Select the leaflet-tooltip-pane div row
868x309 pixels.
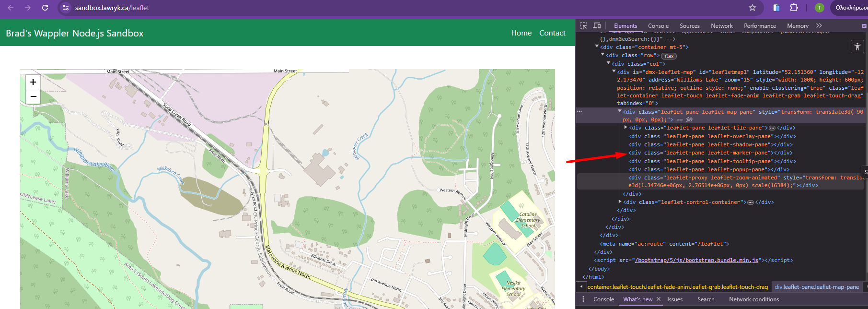(x=712, y=161)
